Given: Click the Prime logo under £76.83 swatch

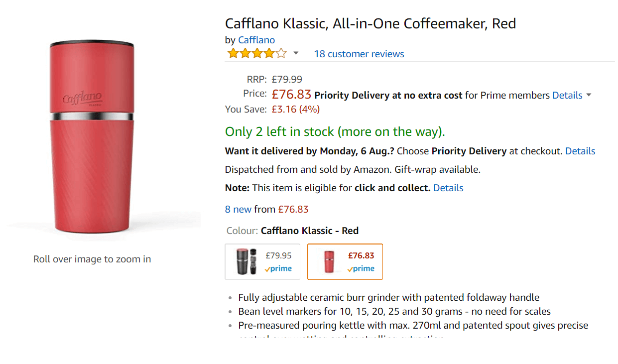Looking at the screenshot, I should point(361,268).
